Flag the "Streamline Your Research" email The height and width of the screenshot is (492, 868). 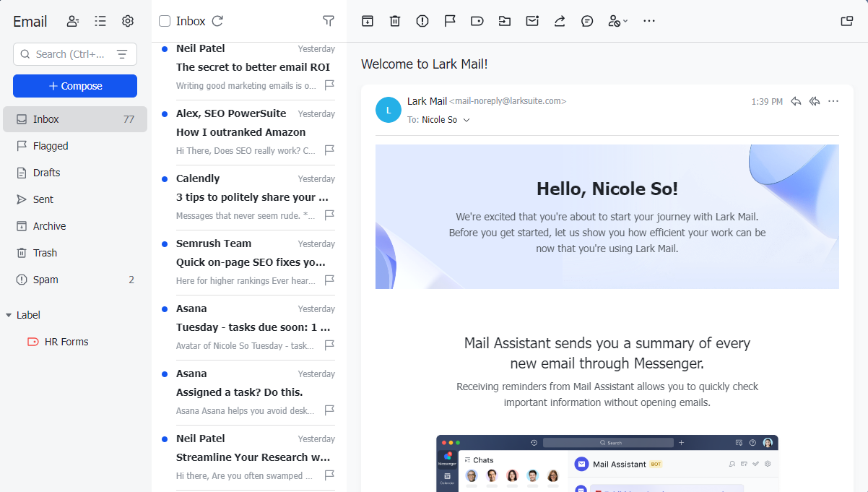tap(329, 475)
